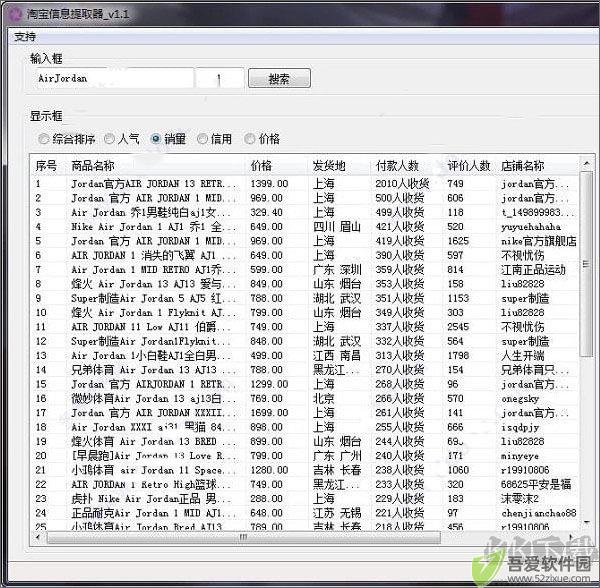
Task: Click price cell 329.40
Action: click(266, 212)
